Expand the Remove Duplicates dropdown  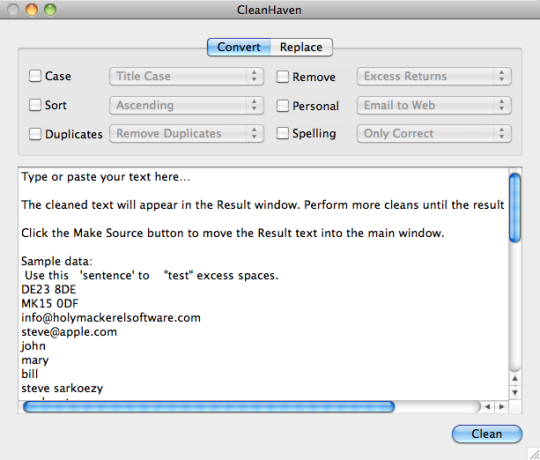tap(187, 134)
